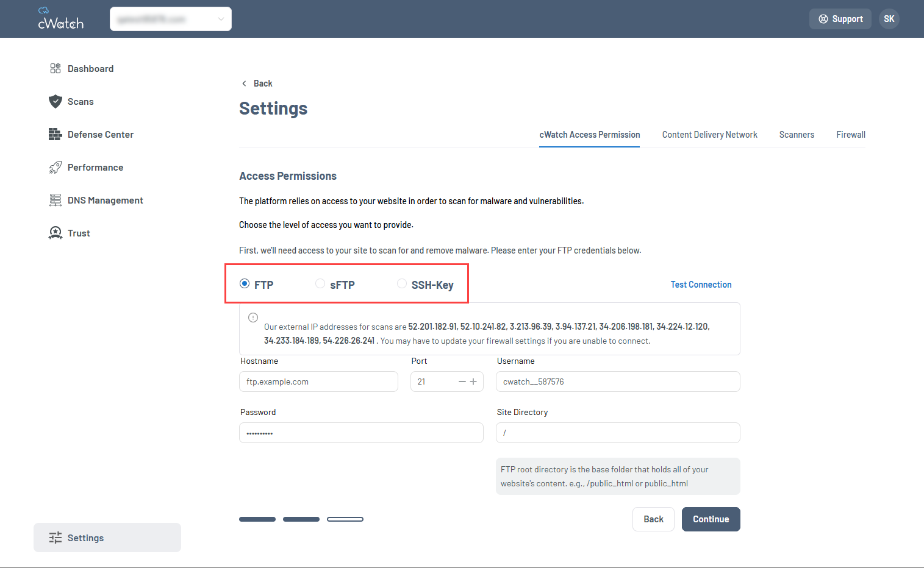Select the sFTP radio button

320,283
